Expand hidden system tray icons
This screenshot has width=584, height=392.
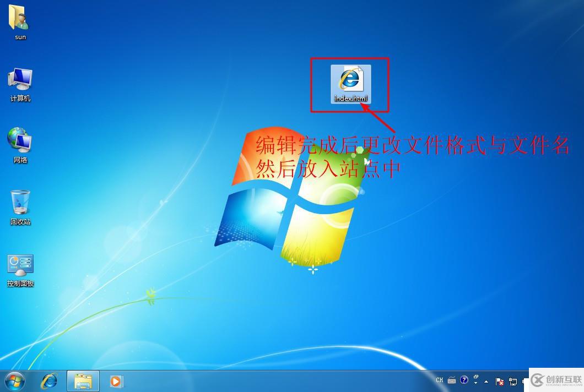pos(486,380)
